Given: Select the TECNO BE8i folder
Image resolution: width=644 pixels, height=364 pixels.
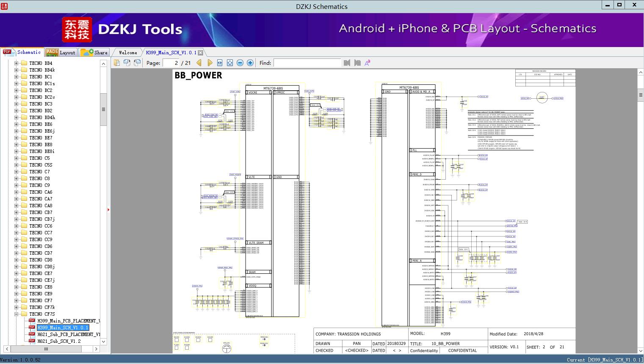Looking at the screenshot, I should pos(42,151).
